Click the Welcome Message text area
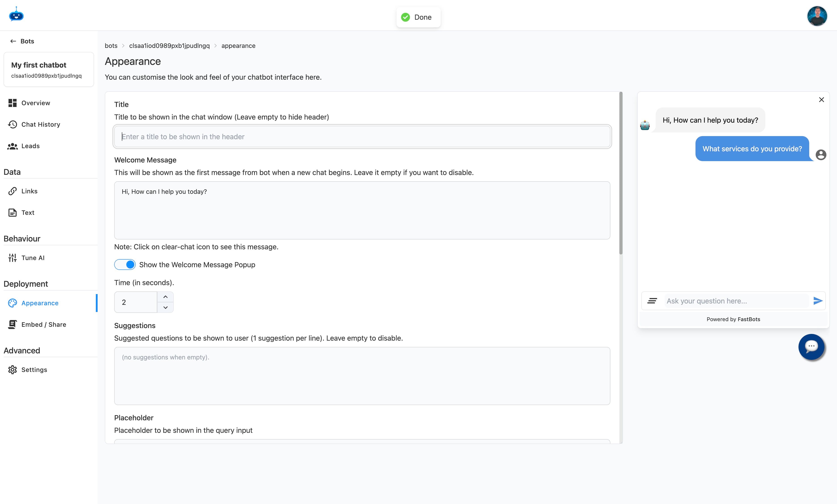Image resolution: width=837 pixels, height=504 pixels. (362, 210)
